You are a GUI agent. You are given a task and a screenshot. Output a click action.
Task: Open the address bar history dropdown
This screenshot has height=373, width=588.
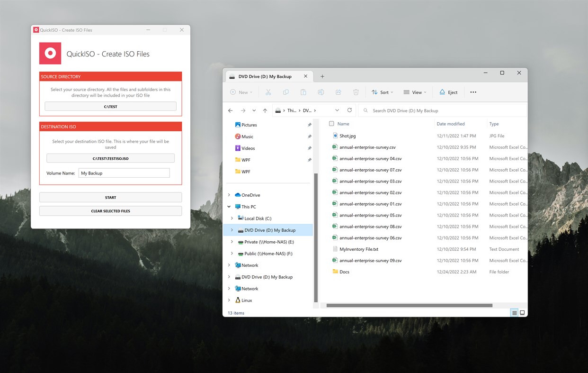pyautogui.click(x=337, y=110)
